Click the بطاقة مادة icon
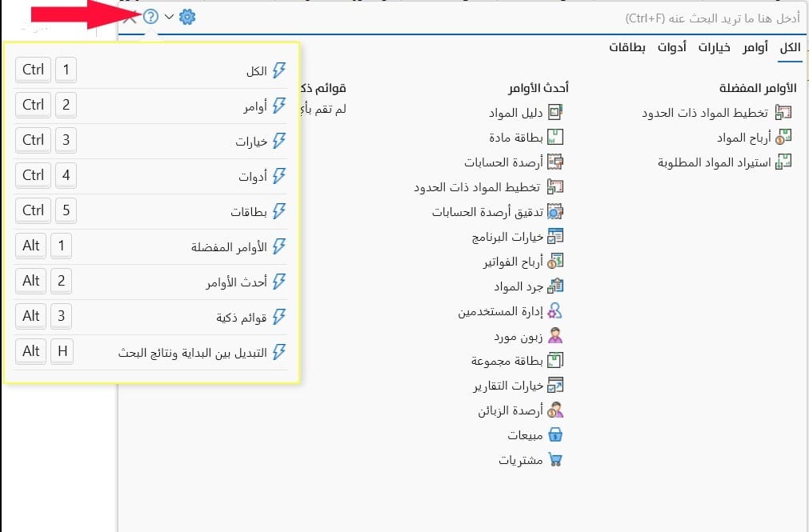 point(555,137)
